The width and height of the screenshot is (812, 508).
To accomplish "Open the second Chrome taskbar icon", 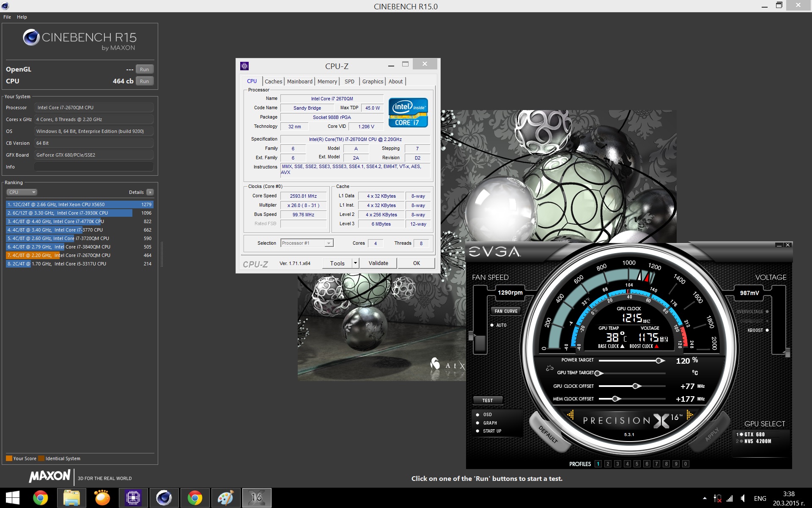I will pyautogui.click(x=195, y=498).
